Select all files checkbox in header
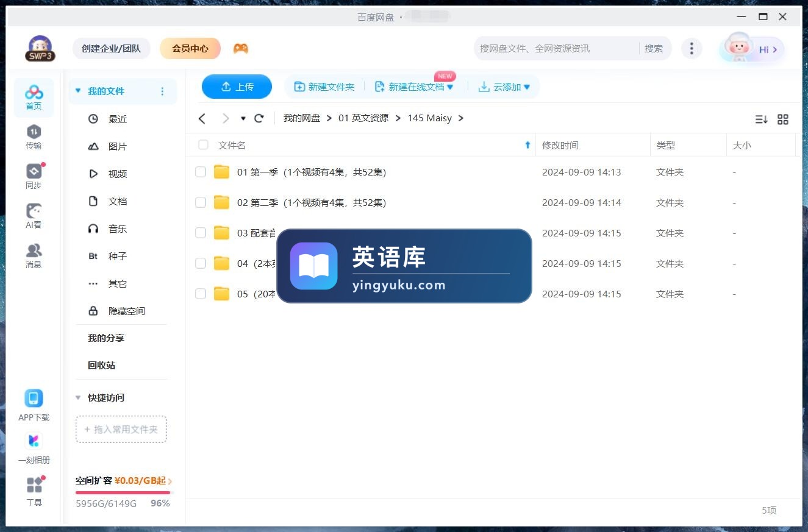The image size is (808, 532). point(203,145)
